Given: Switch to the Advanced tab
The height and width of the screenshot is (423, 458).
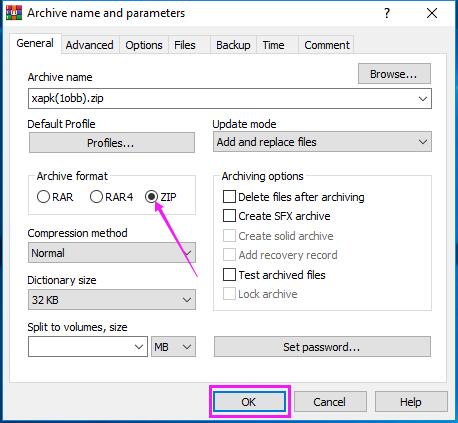Looking at the screenshot, I should [x=90, y=45].
